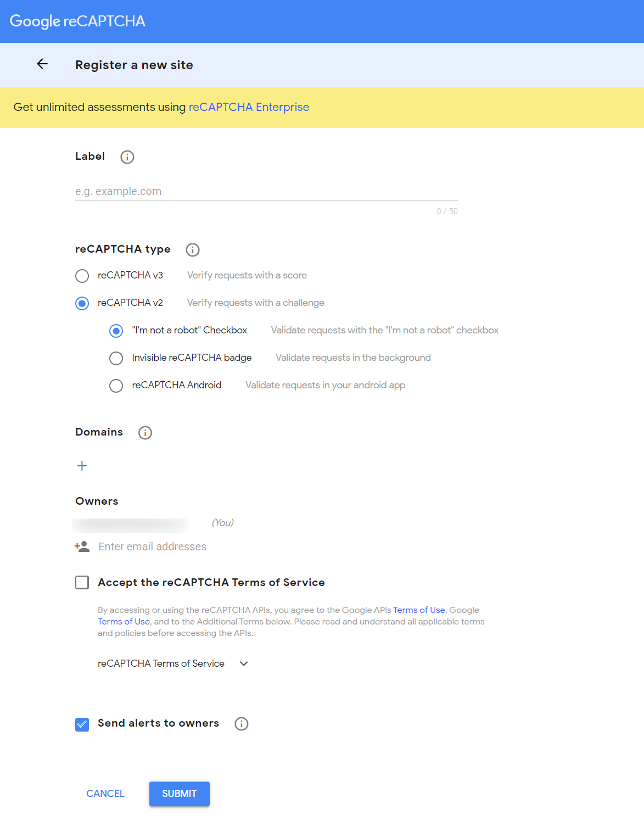
Task: Open the reCAPTCHA Enterprise link
Action: (x=249, y=107)
